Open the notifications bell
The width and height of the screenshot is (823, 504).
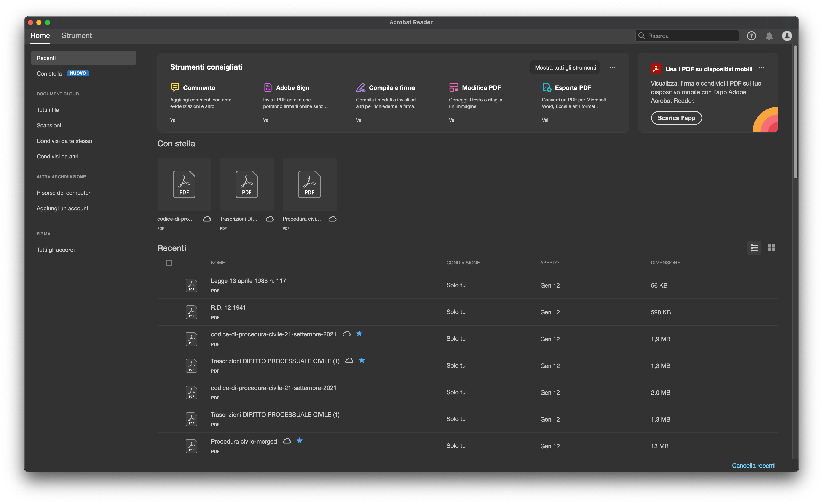769,36
